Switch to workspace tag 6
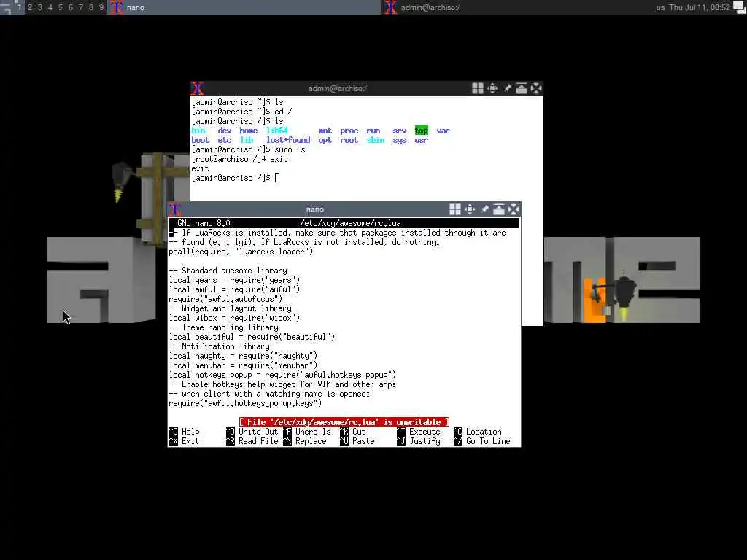Image resolution: width=747 pixels, height=560 pixels. click(x=71, y=7)
